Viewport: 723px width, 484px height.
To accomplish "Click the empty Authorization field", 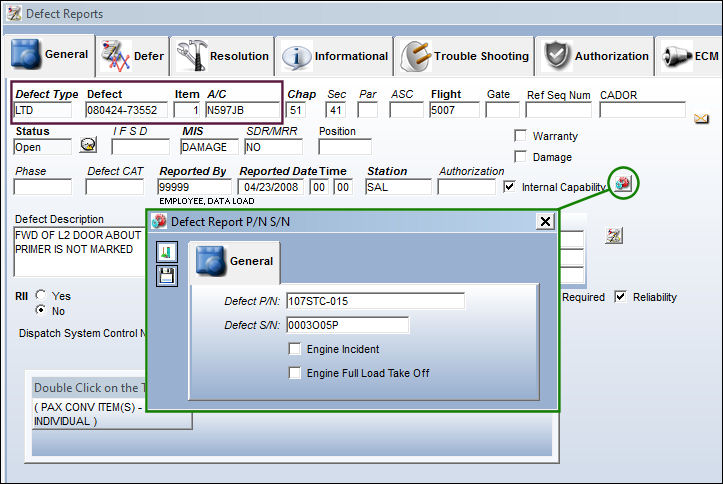I will 467,187.
